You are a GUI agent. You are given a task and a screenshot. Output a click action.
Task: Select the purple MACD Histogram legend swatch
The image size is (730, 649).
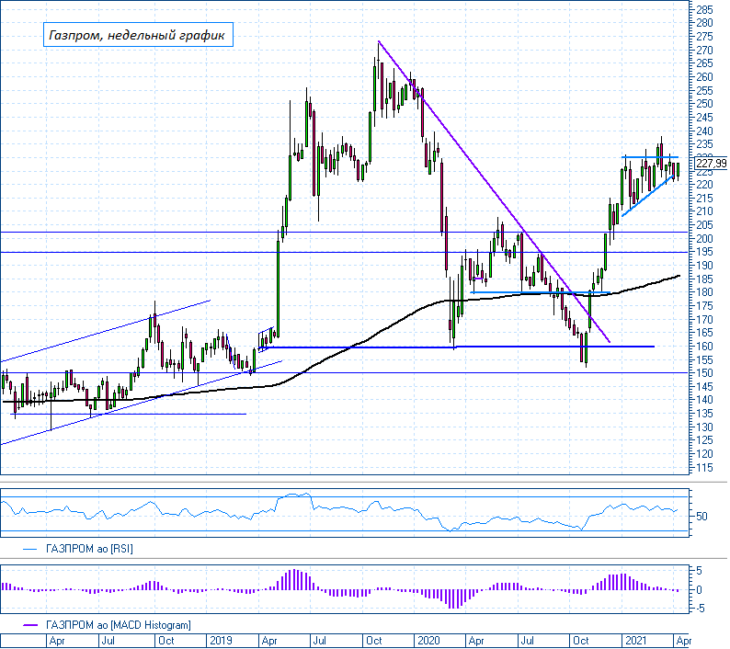(x=30, y=625)
